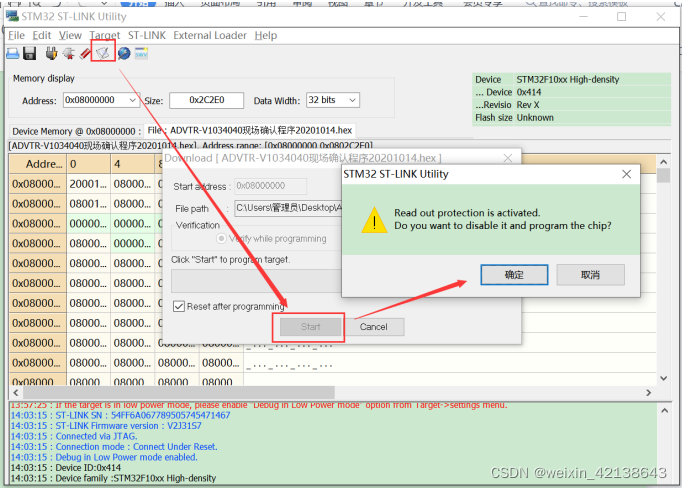Click the download progress bar
The width and height of the screenshot is (682, 489).
257,281
